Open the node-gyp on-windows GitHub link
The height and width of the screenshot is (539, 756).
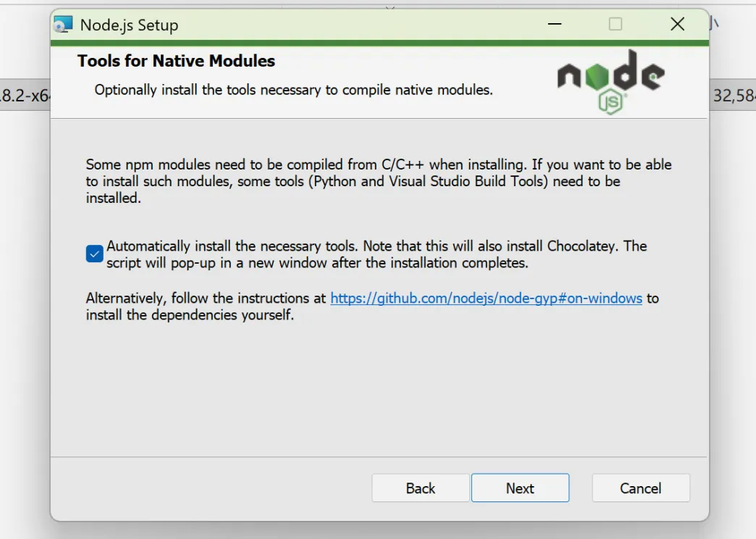[x=486, y=298]
